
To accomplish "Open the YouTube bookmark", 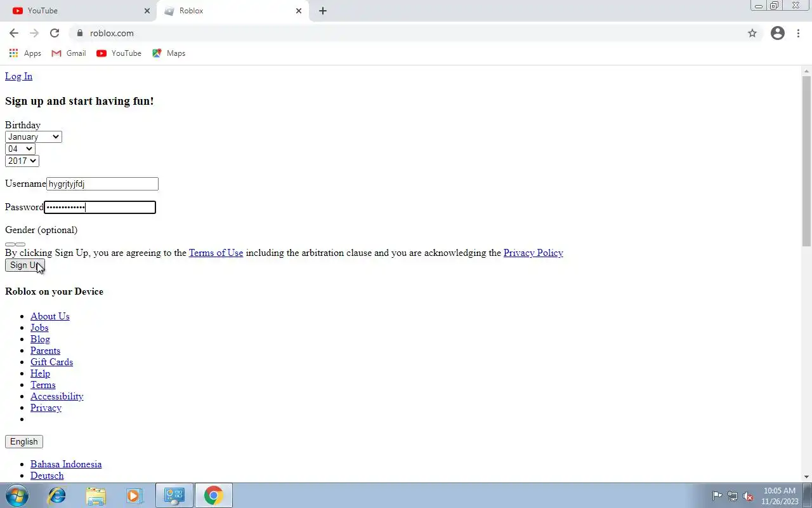I will coord(119,53).
